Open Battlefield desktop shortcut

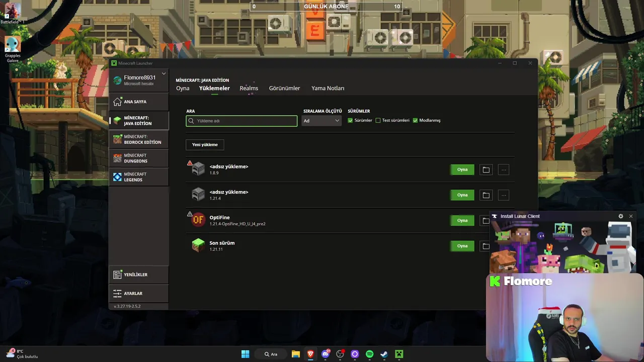click(x=12, y=14)
